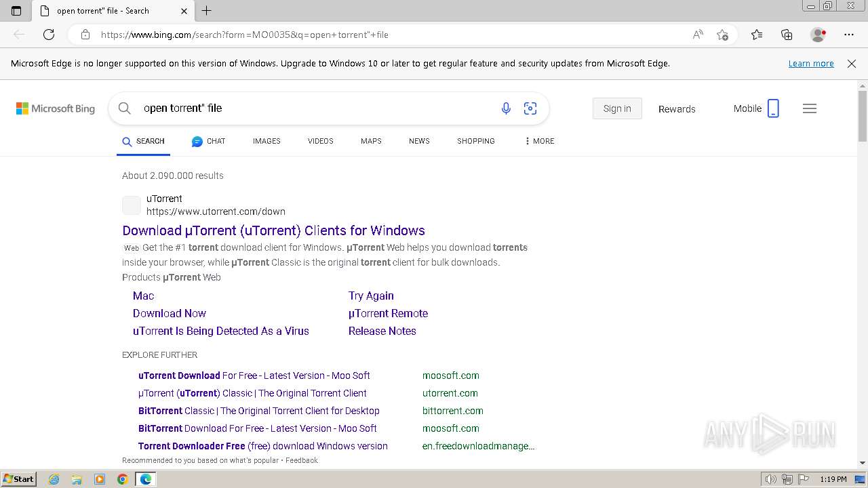Open the Windows Start menu
The height and width of the screenshot is (488, 868).
pyautogui.click(x=18, y=479)
